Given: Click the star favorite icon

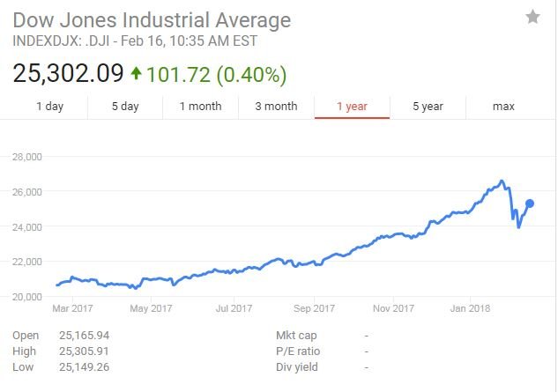Looking at the screenshot, I should pos(532,17).
